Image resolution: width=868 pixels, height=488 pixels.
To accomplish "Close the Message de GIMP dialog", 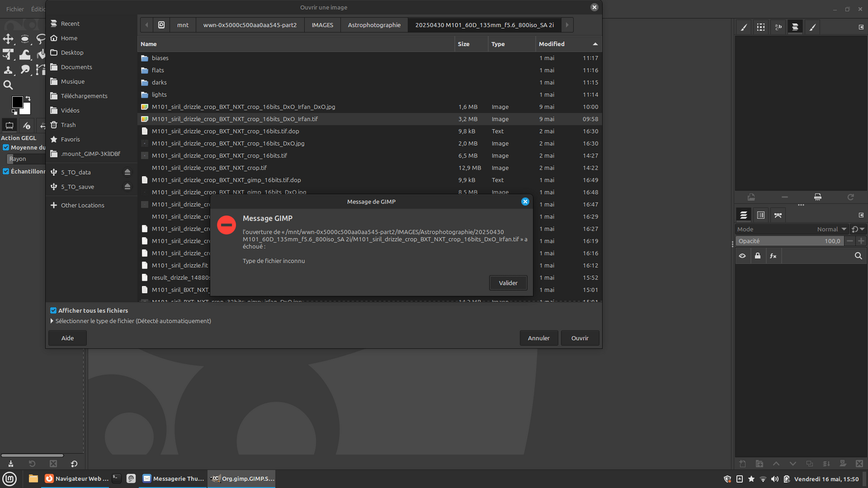I will (525, 201).
